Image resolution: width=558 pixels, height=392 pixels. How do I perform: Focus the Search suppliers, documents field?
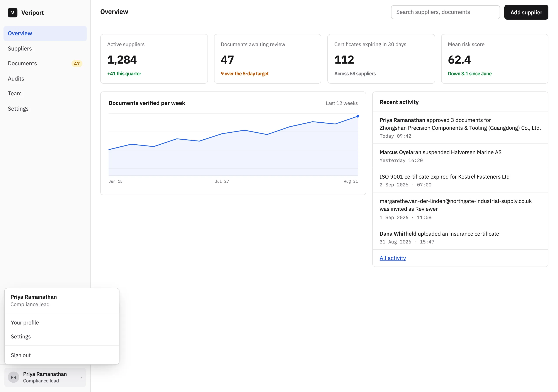pos(445,12)
